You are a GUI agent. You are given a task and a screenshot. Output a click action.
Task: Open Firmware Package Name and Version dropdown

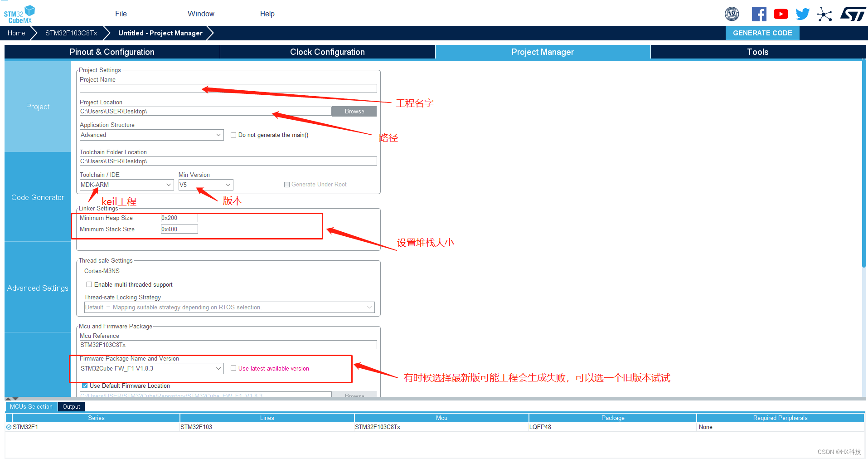pos(152,368)
